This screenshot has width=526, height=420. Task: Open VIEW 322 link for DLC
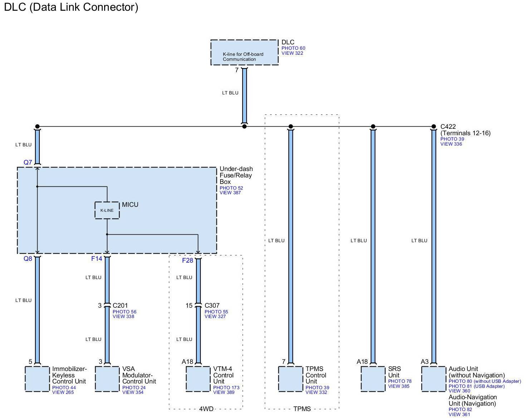[x=292, y=53]
